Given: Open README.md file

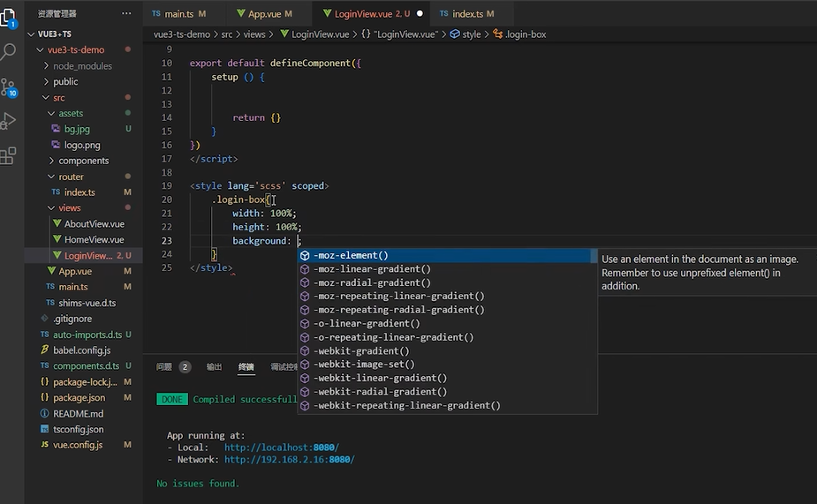Looking at the screenshot, I should (x=83, y=413).
